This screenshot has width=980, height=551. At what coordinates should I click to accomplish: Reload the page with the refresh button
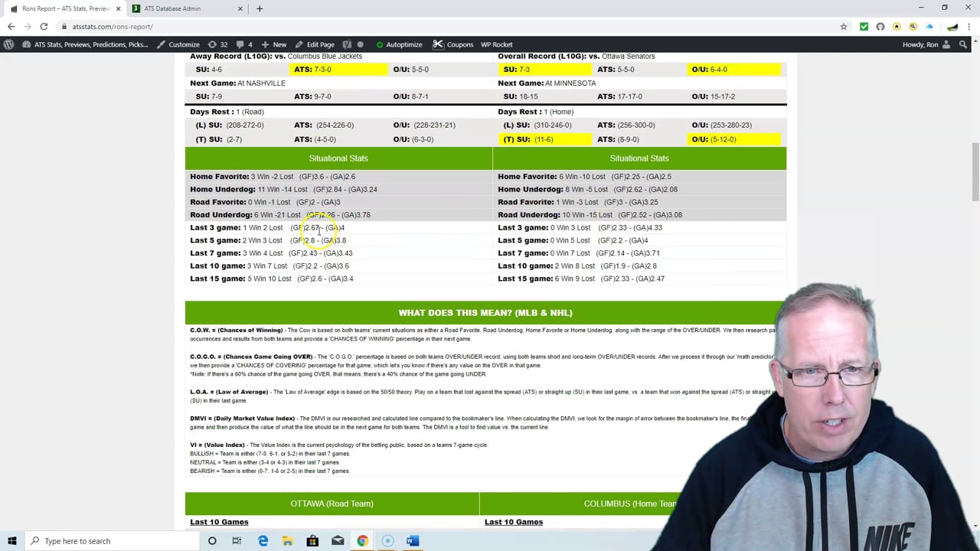click(x=44, y=27)
